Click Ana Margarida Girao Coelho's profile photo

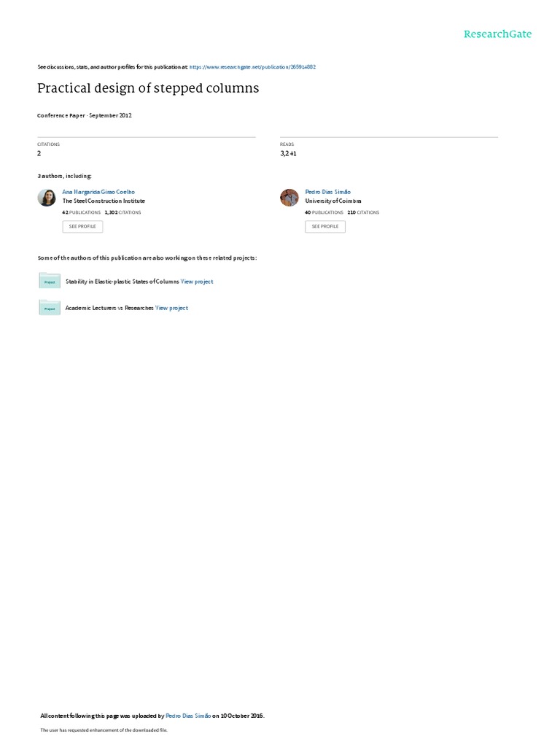coord(47,197)
